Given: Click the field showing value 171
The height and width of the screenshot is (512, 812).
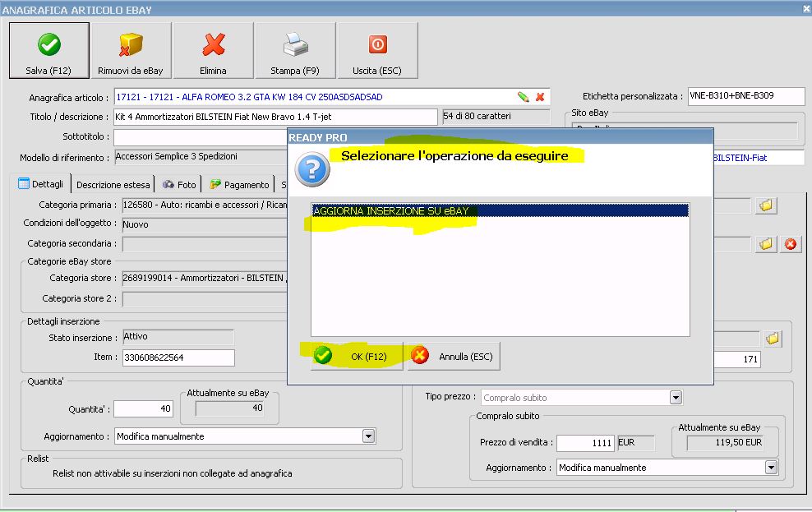Looking at the screenshot, I should pos(737,359).
